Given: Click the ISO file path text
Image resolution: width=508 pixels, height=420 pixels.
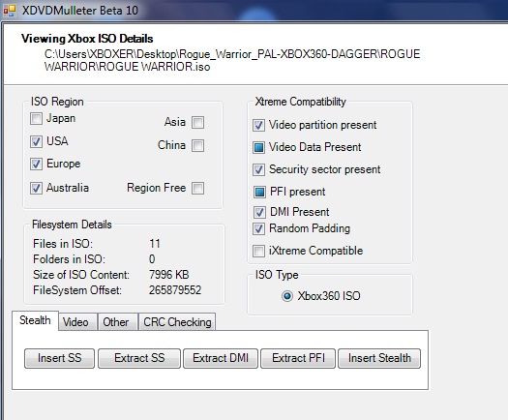Looking at the screenshot, I should point(232,60).
